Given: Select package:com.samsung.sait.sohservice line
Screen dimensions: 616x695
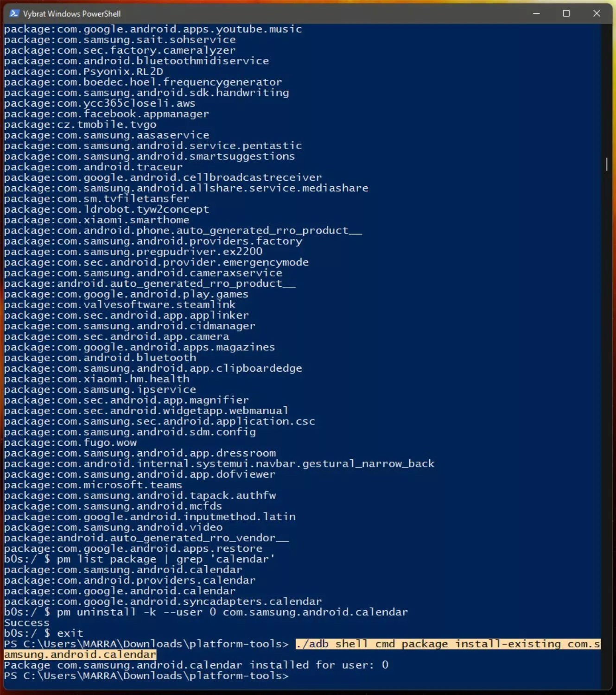Looking at the screenshot, I should click(x=120, y=40).
